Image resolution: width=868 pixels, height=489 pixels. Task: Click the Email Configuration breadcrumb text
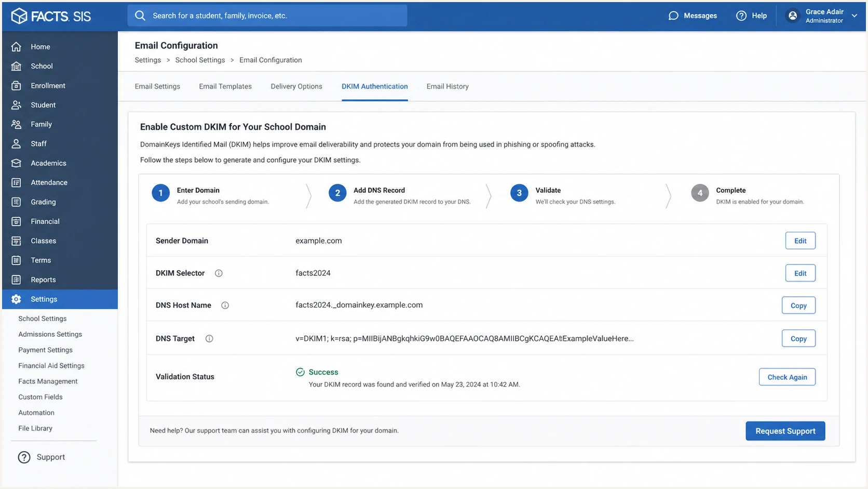point(270,60)
